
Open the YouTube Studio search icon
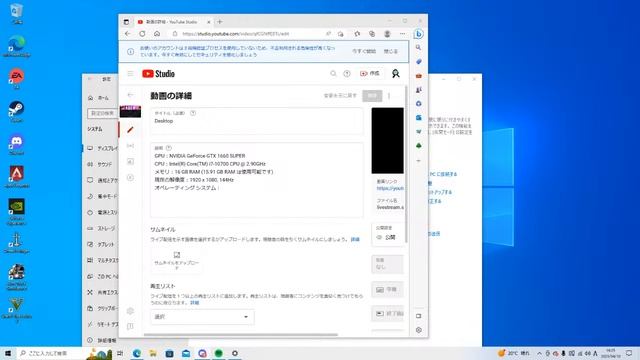click(x=333, y=73)
